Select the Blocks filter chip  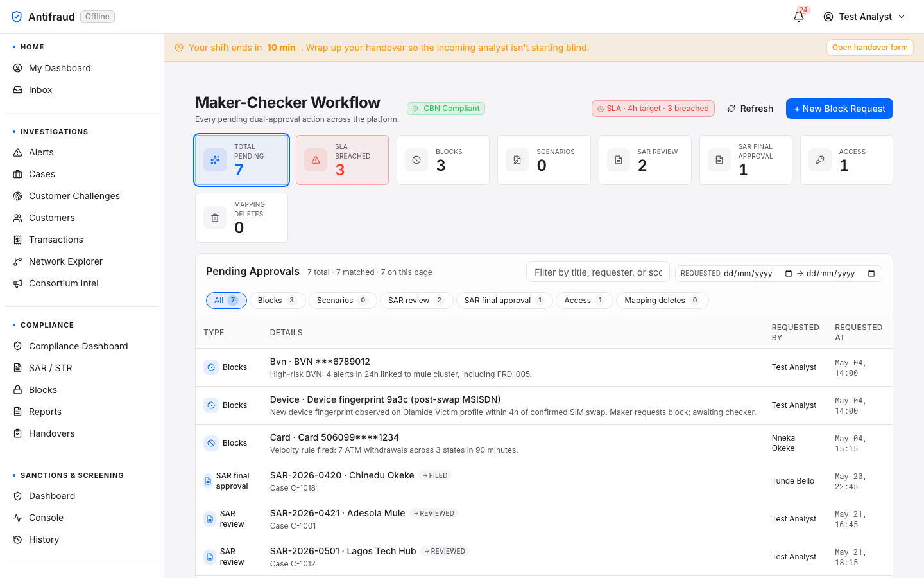click(x=277, y=301)
